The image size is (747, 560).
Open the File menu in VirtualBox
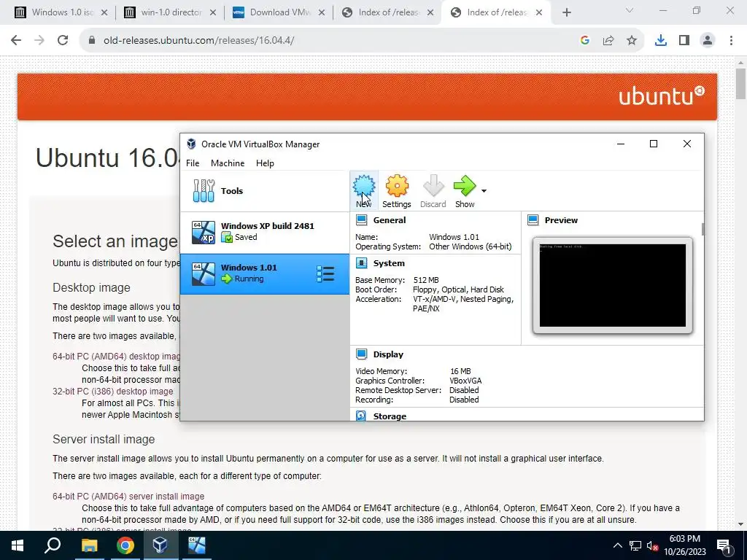pyautogui.click(x=193, y=163)
